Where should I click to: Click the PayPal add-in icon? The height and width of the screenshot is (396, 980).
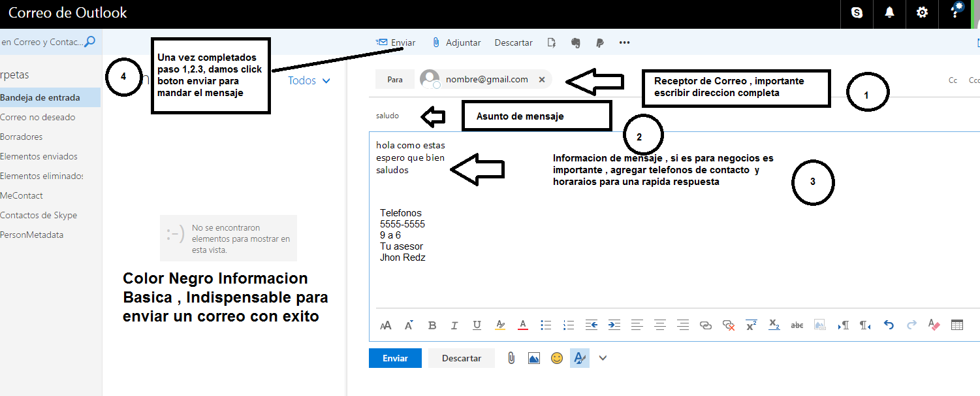(x=599, y=42)
